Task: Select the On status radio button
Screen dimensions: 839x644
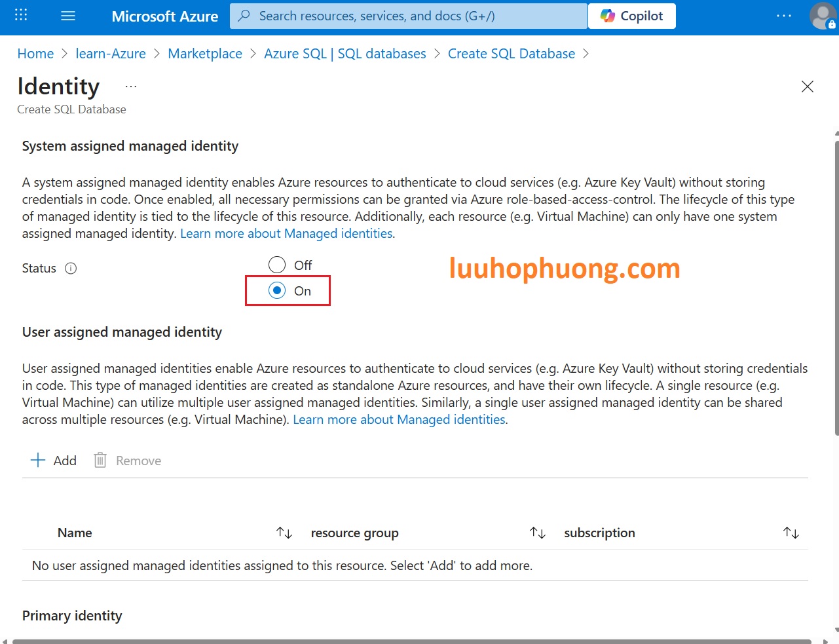Action: tap(277, 290)
